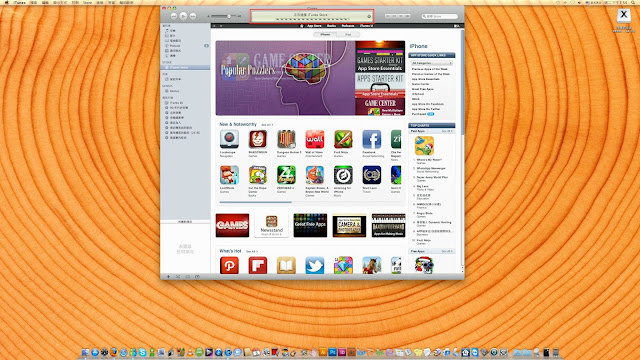Open the Pinterest app icon
Screen dimensions: 640x360
coord(229,265)
